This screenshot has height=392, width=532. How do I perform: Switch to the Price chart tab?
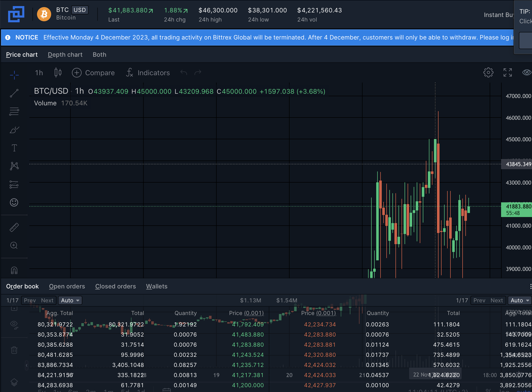tap(22, 55)
